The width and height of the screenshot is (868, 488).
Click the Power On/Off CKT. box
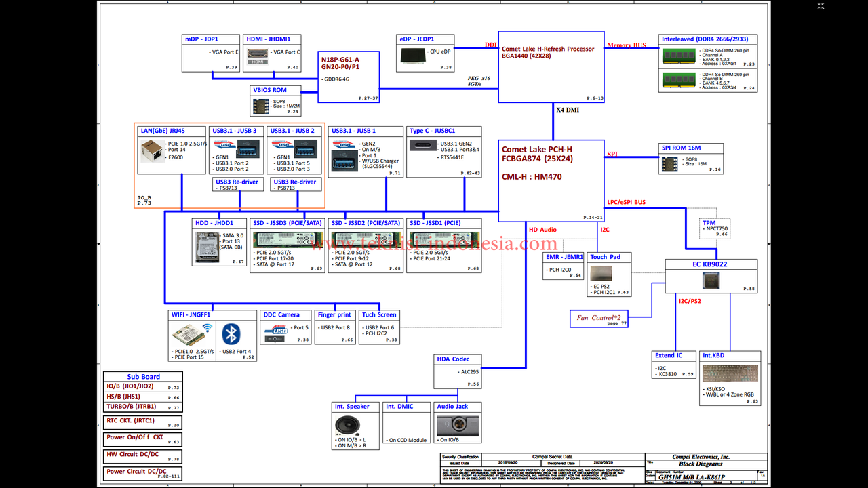point(143,439)
